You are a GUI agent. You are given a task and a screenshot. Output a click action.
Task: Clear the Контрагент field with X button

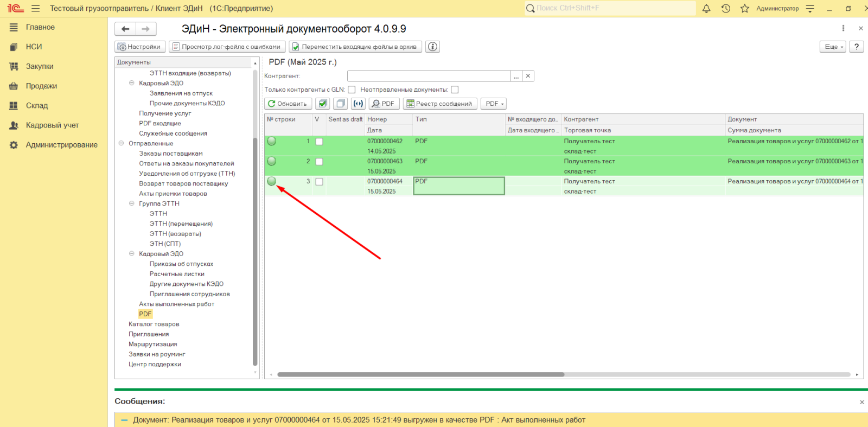point(528,76)
